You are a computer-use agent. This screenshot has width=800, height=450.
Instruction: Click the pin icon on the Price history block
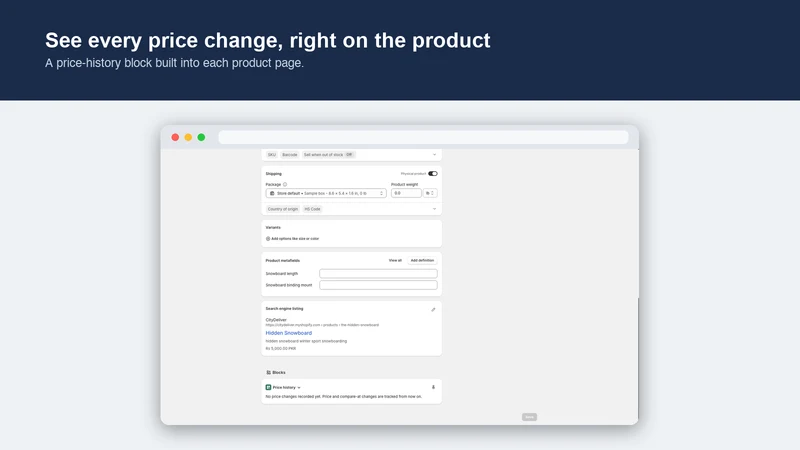(433, 387)
